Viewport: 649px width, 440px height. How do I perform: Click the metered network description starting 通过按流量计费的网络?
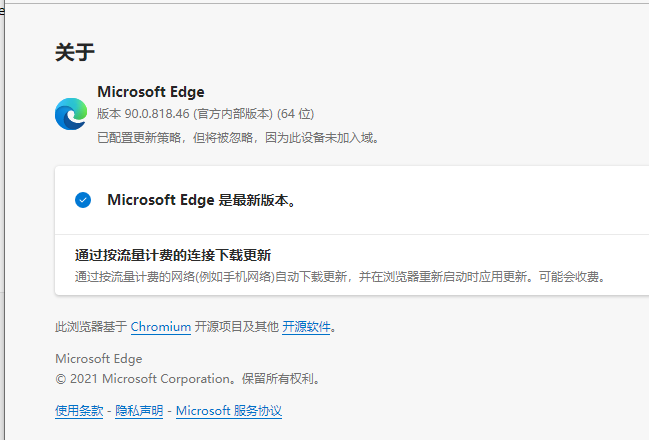pos(340,277)
